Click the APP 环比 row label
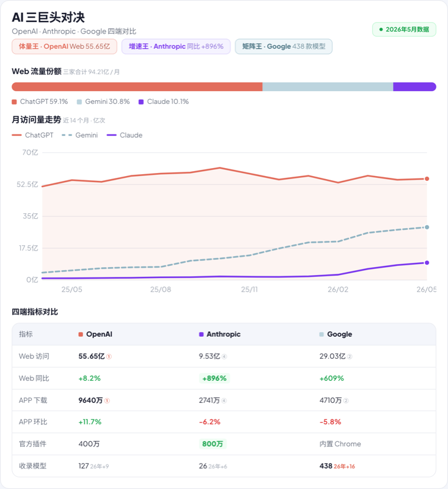Screen dimensions: 448x489 pyautogui.click(x=33, y=422)
